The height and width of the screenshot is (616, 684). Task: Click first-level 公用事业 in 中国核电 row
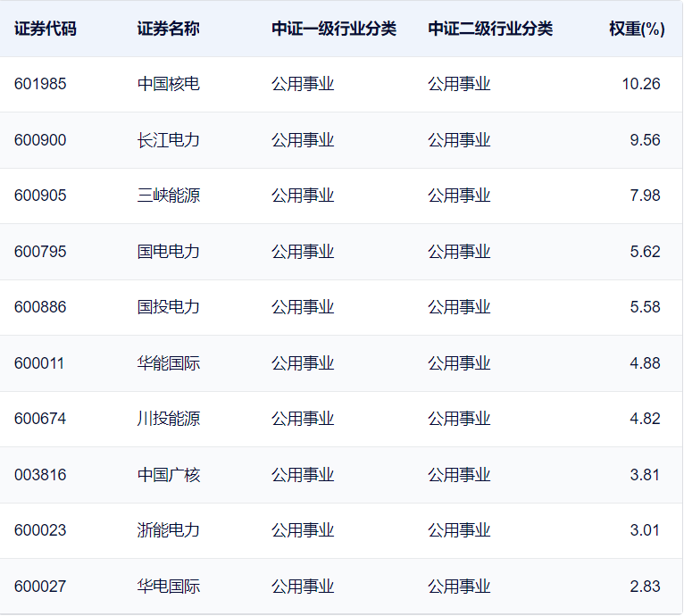tap(303, 84)
